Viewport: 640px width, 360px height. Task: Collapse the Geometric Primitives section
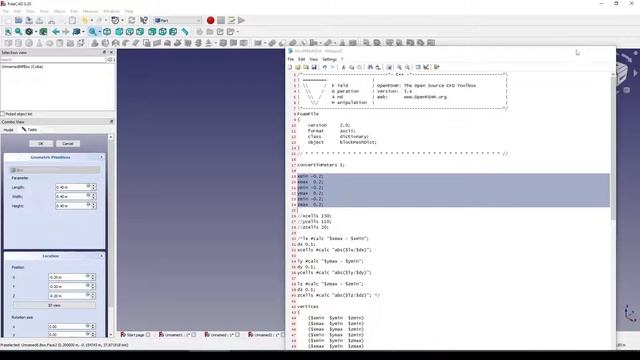coord(101,157)
